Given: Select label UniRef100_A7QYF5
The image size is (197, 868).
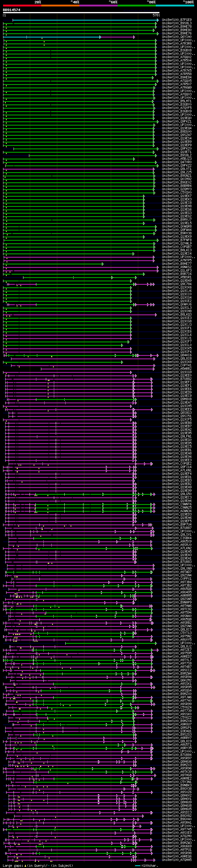Looking at the screenshot, I should coord(177,108).
